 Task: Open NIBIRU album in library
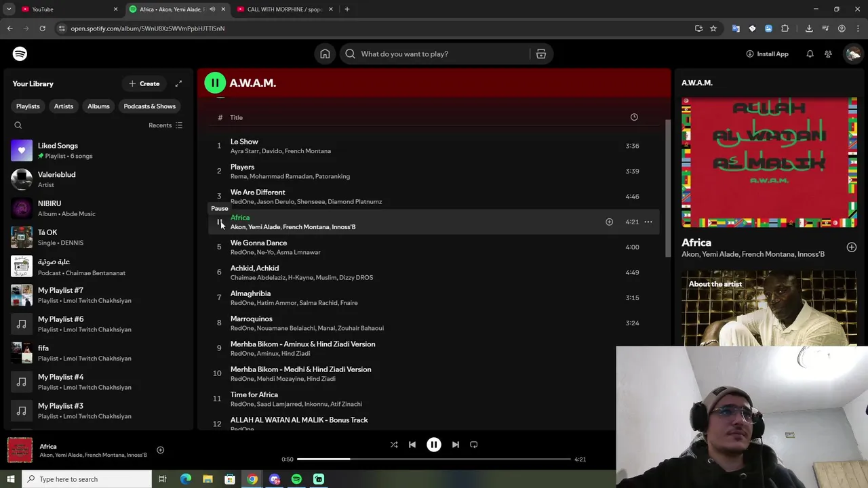pos(97,208)
